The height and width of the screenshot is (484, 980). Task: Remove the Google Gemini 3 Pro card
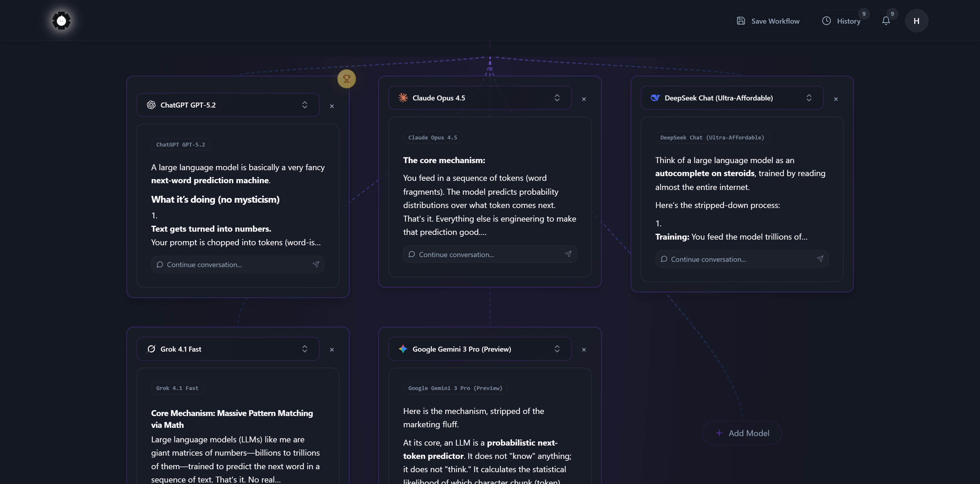click(584, 350)
